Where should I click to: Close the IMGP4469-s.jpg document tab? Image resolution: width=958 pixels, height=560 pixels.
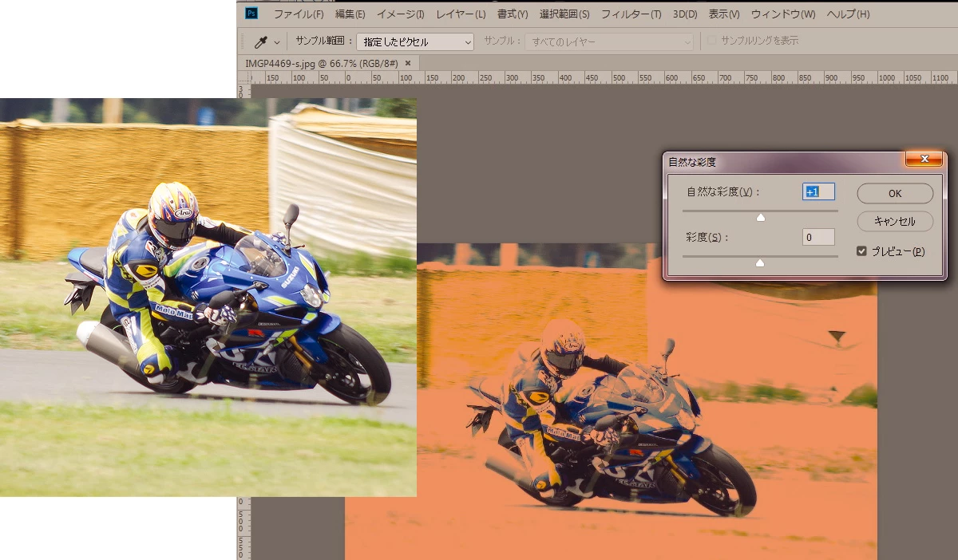coord(408,63)
